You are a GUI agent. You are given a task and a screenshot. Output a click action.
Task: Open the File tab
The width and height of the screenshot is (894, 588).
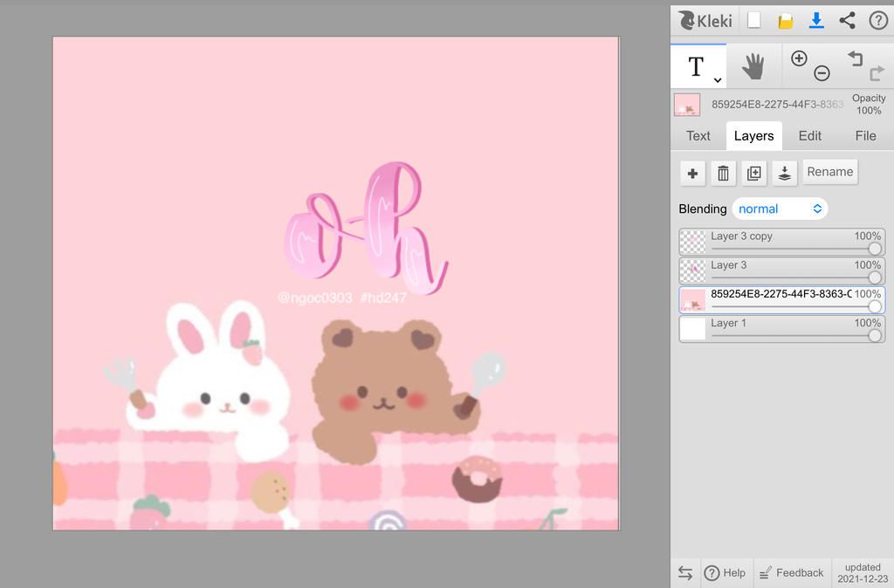pyautogui.click(x=865, y=136)
